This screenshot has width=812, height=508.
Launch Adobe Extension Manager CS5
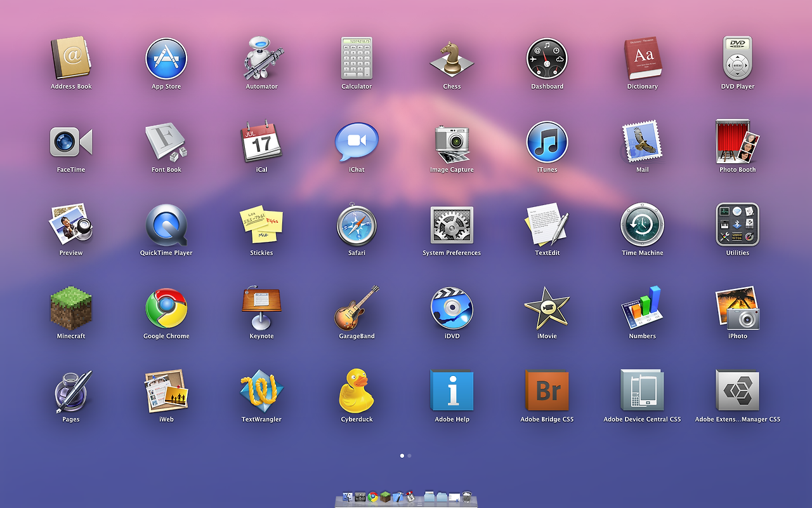coord(737,391)
